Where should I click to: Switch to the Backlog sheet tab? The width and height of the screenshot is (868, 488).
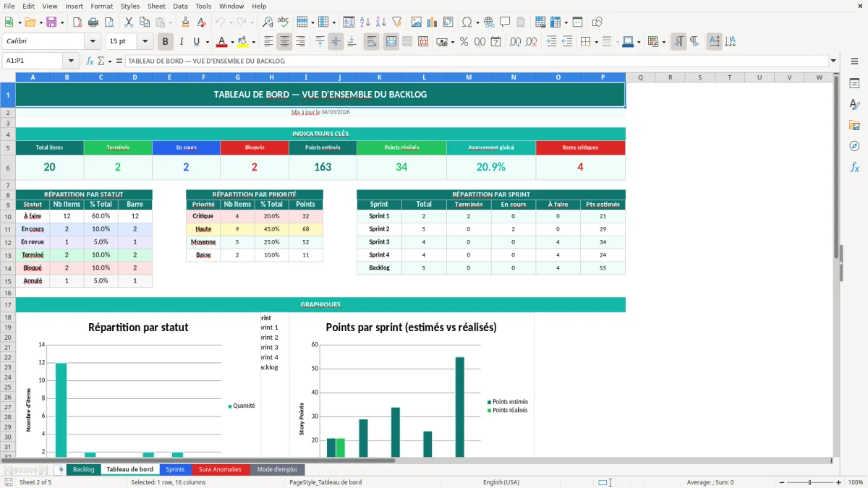tap(83, 469)
